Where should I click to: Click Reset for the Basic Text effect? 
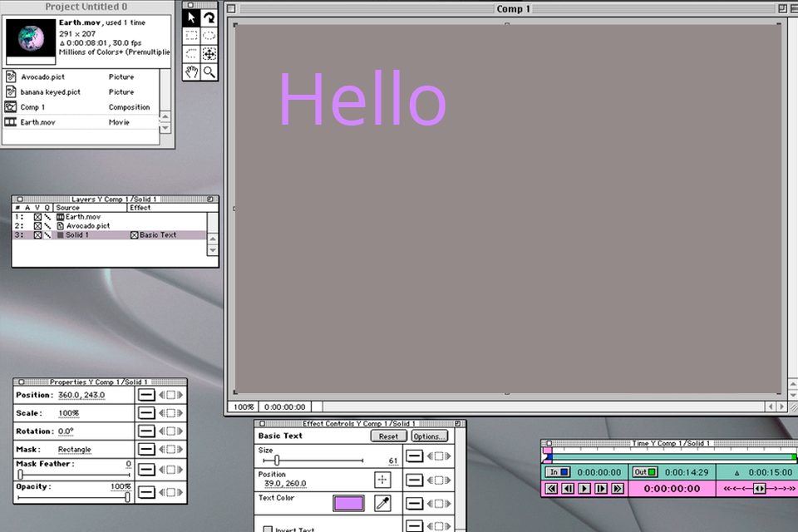(387, 436)
